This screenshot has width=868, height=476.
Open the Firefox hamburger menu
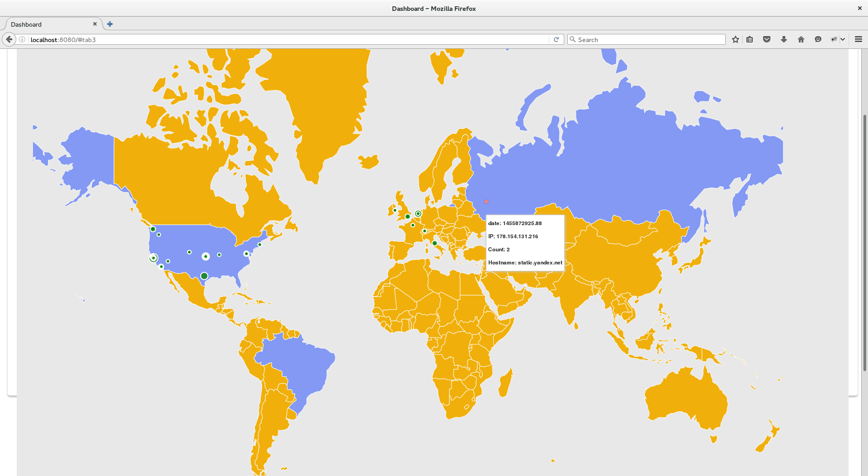tap(859, 39)
